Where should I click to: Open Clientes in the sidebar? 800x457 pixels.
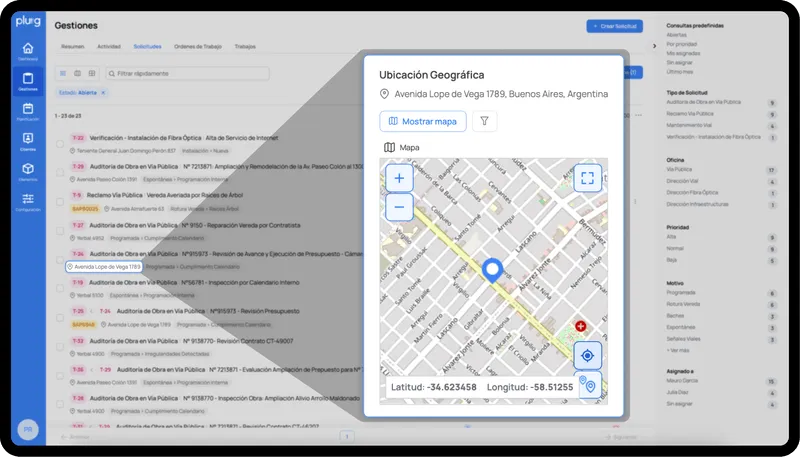click(28, 142)
